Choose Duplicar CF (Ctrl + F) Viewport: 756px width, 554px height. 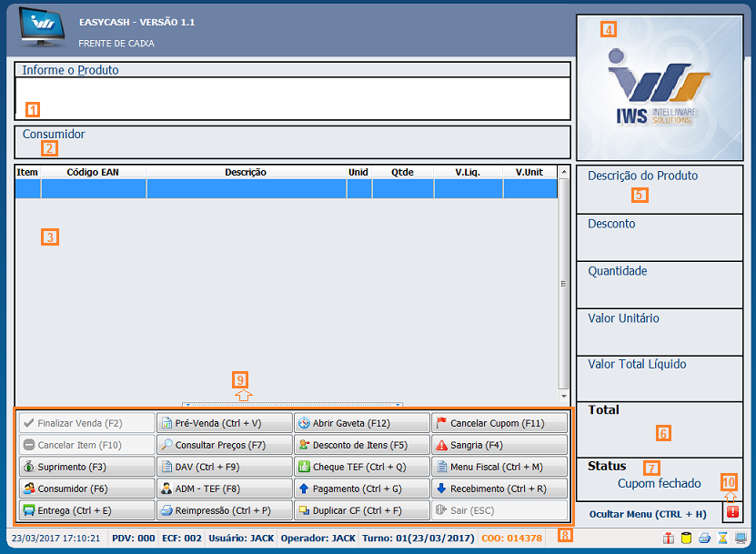point(361,510)
